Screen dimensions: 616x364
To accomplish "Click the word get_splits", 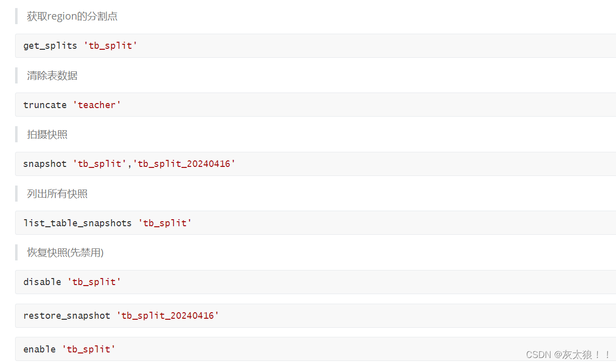I will pyautogui.click(x=50, y=46).
